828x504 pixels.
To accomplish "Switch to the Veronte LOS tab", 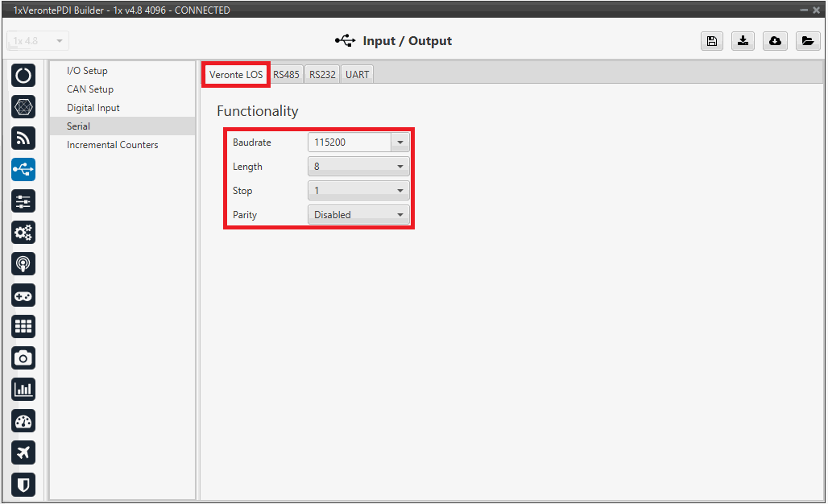I will pos(236,74).
